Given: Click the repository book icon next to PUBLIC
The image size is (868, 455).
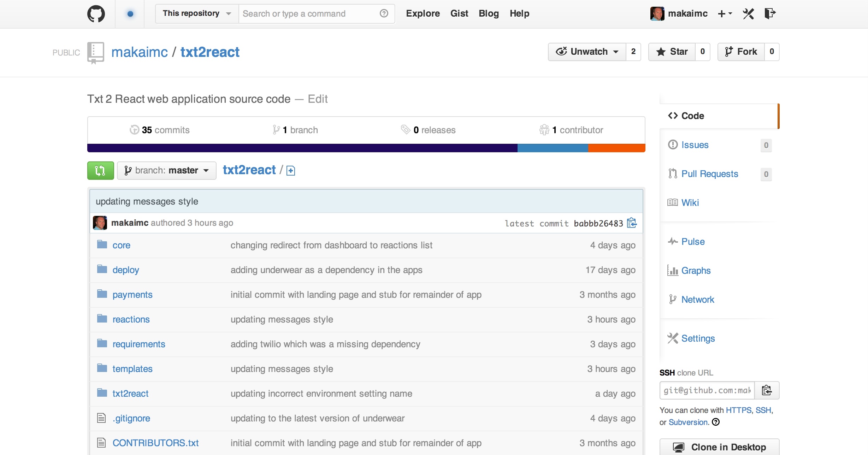Looking at the screenshot, I should (x=95, y=53).
